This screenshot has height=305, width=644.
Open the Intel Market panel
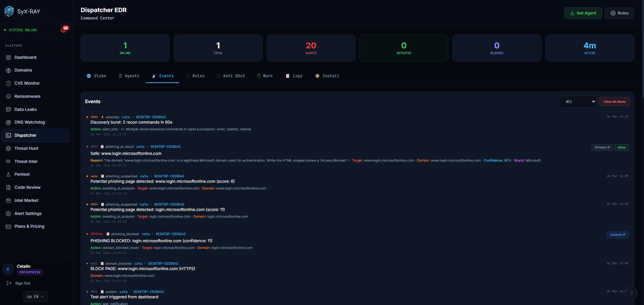[x=26, y=200]
